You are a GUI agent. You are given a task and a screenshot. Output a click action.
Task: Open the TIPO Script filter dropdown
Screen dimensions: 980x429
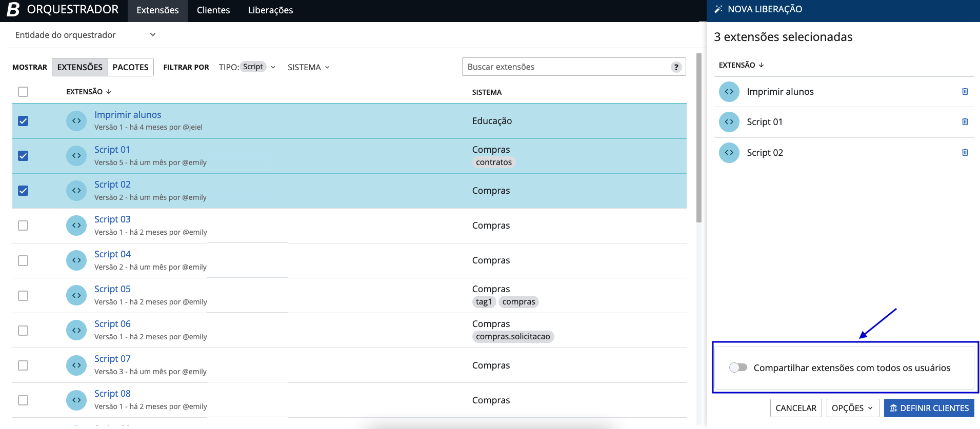(247, 67)
